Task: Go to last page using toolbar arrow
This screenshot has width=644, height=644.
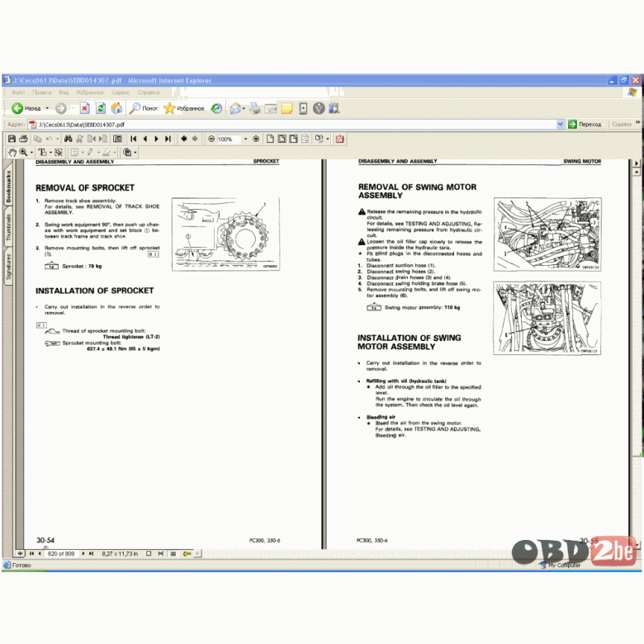Action: (168, 139)
